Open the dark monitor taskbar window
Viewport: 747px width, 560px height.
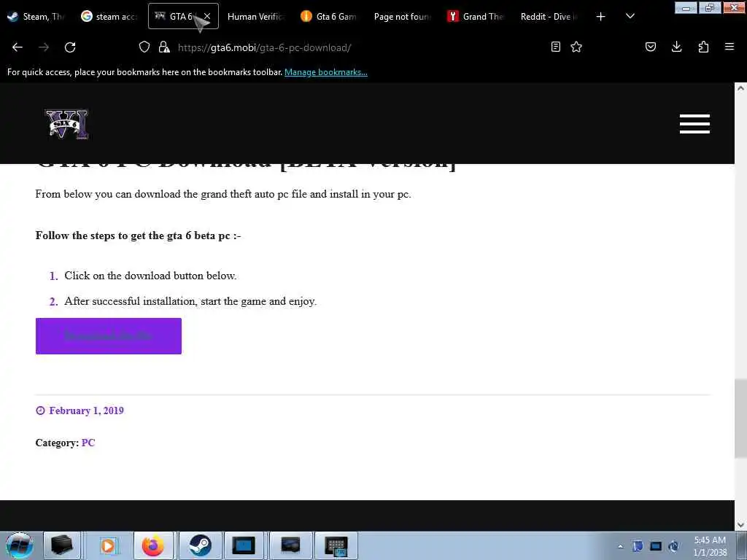(290, 545)
